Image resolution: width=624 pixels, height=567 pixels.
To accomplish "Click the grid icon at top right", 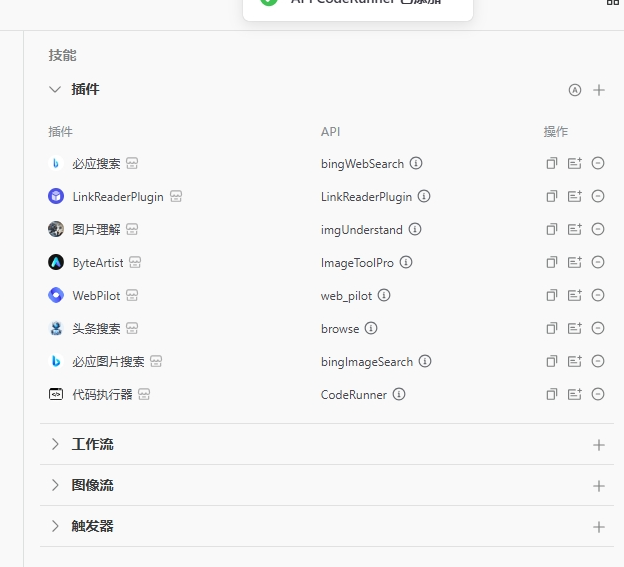I will pos(613,2).
